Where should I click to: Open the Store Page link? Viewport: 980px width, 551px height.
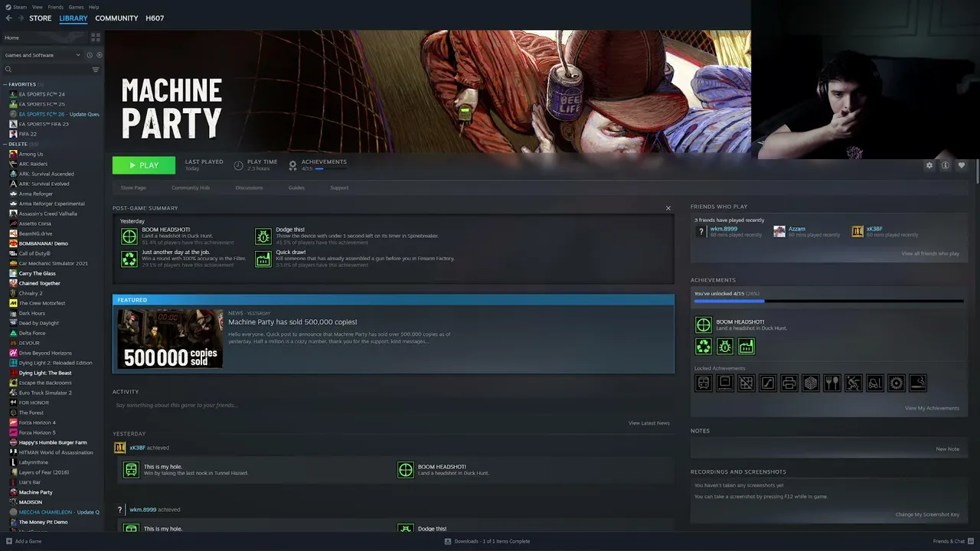click(133, 187)
